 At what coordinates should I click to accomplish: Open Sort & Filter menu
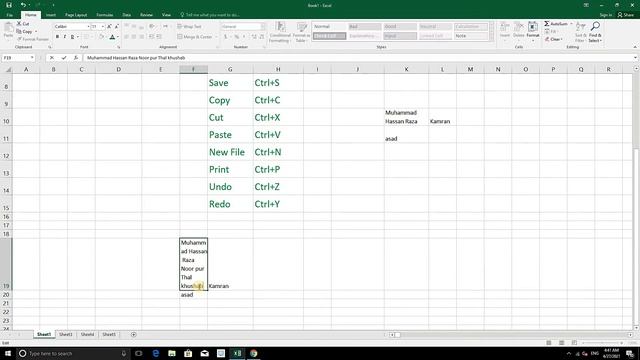click(x=580, y=32)
